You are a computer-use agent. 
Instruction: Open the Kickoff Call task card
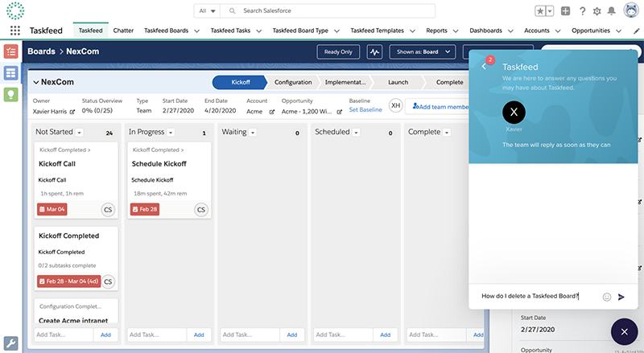76,179
